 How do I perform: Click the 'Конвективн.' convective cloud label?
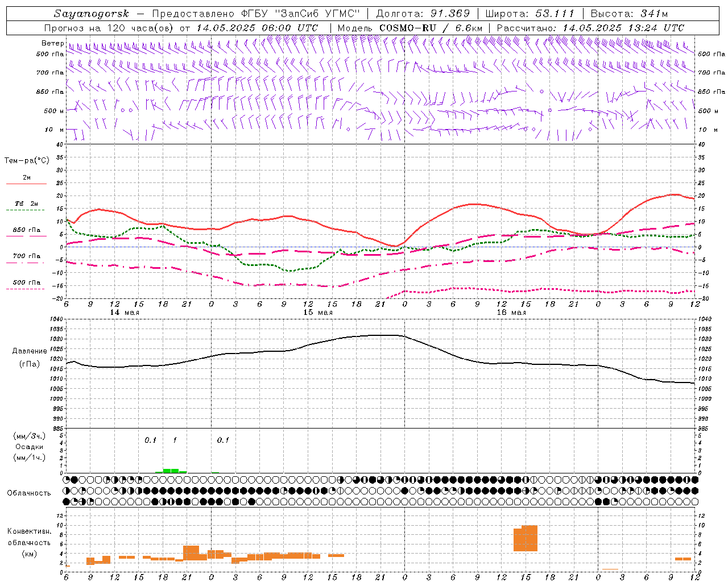coord(29,531)
